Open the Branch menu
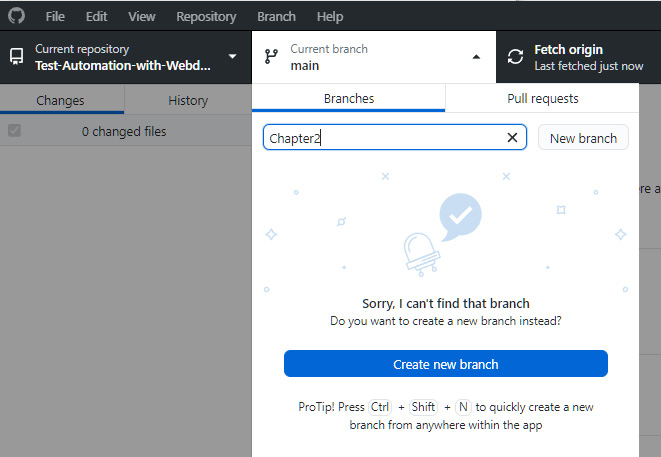 coord(277,16)
